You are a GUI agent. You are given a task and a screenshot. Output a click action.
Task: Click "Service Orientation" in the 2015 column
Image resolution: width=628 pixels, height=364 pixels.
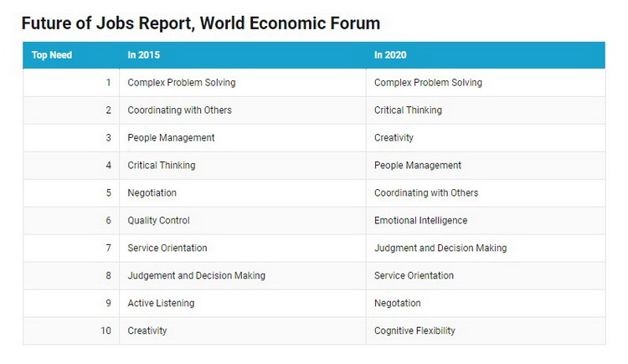click(x=167, y=249)
